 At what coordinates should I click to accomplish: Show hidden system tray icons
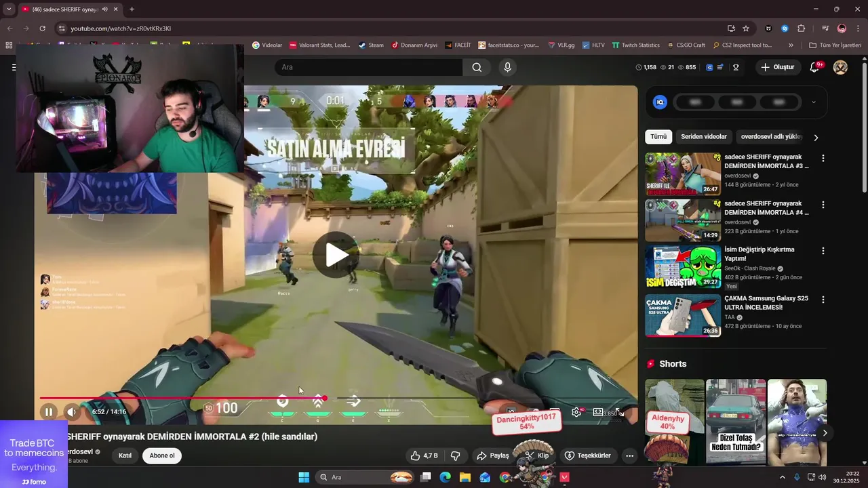click(782, 477)
